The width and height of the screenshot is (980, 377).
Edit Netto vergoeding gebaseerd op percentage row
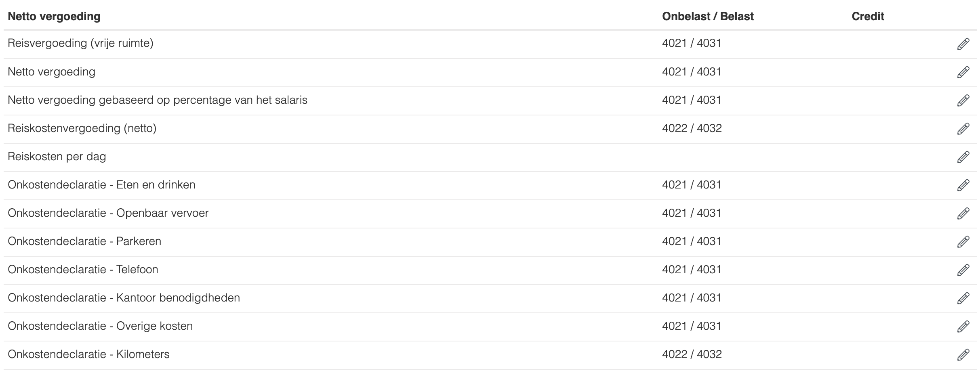(x=963, y=101)
